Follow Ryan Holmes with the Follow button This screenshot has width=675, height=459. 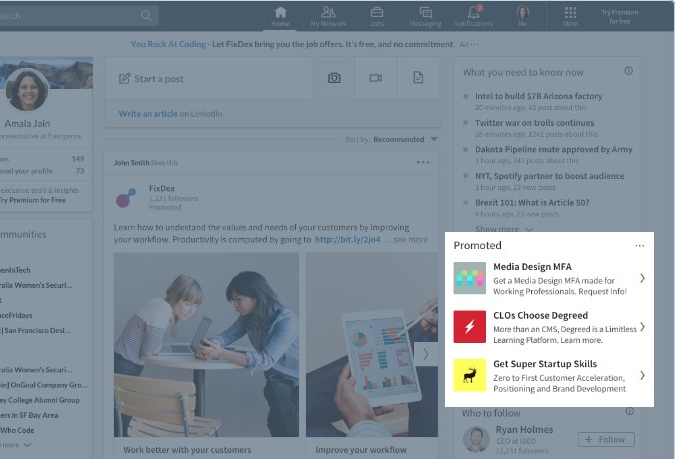(606, 440)
